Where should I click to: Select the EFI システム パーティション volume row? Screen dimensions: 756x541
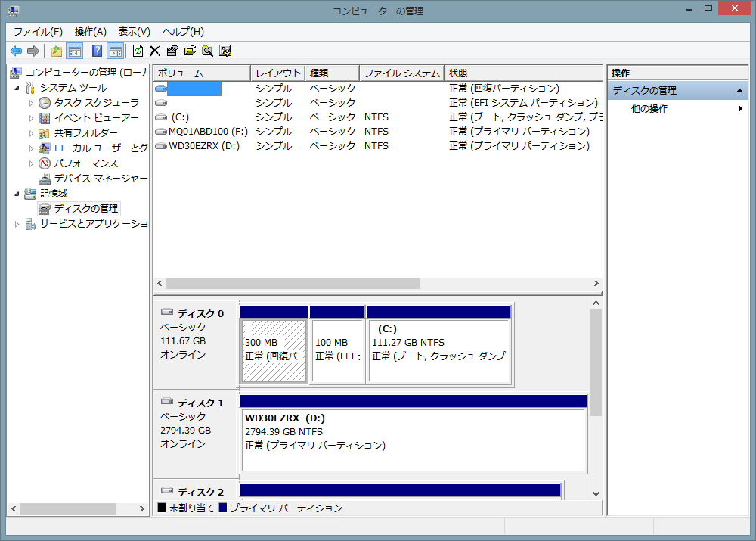point(378,103)
